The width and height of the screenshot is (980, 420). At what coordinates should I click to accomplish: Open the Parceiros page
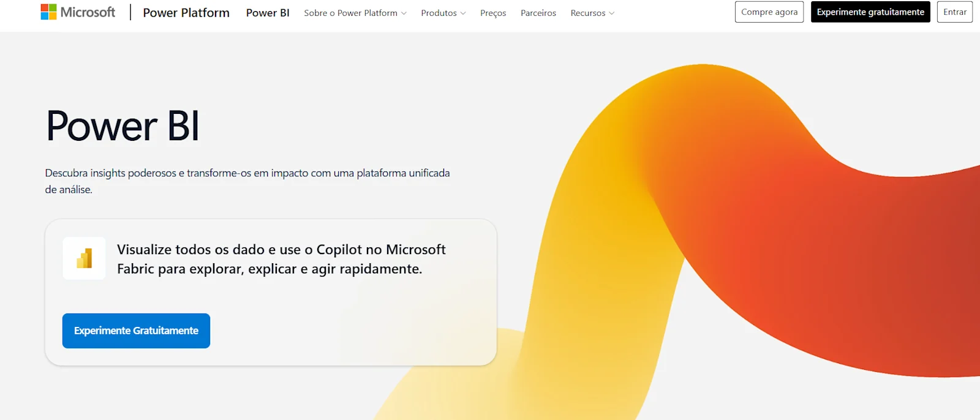[538, 13]
